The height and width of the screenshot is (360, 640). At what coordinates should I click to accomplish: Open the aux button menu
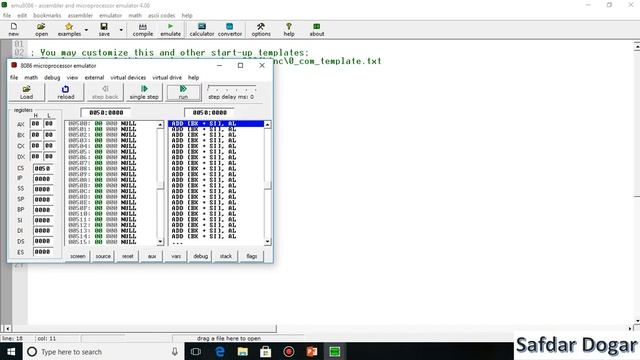[x=152, y=256]
